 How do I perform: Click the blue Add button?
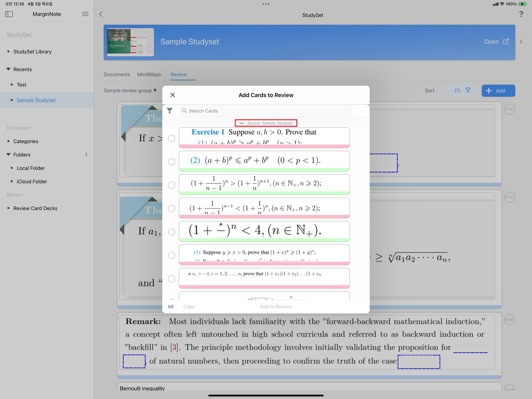(498, 91)
